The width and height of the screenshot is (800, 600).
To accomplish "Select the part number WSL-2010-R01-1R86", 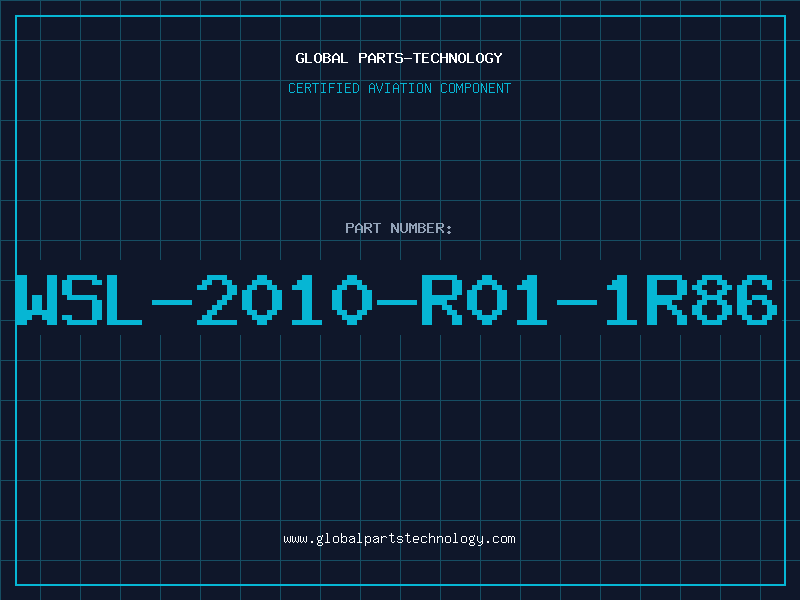I will [x=396, y=300].
